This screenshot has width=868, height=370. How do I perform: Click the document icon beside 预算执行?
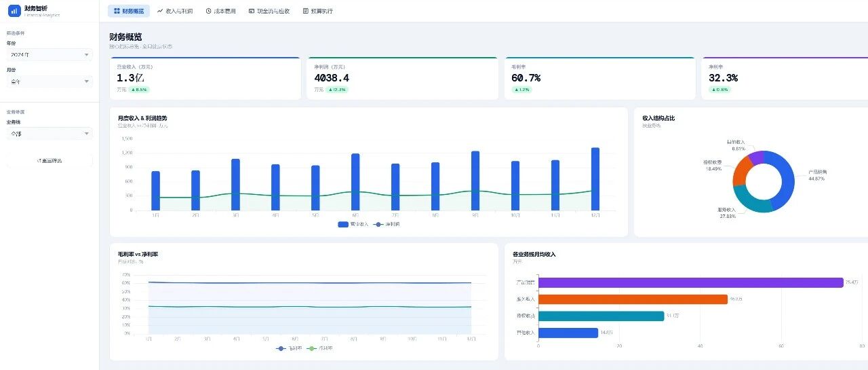305,11
